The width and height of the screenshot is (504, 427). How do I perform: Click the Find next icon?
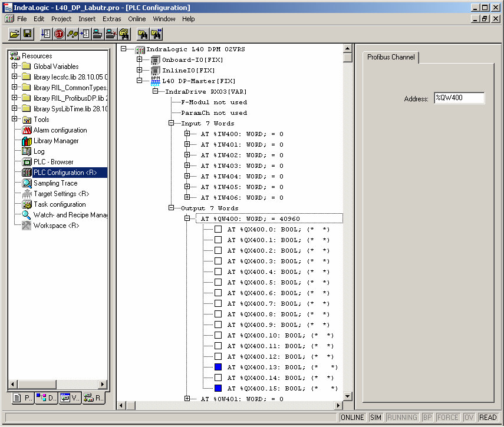[x=156, y=34]
